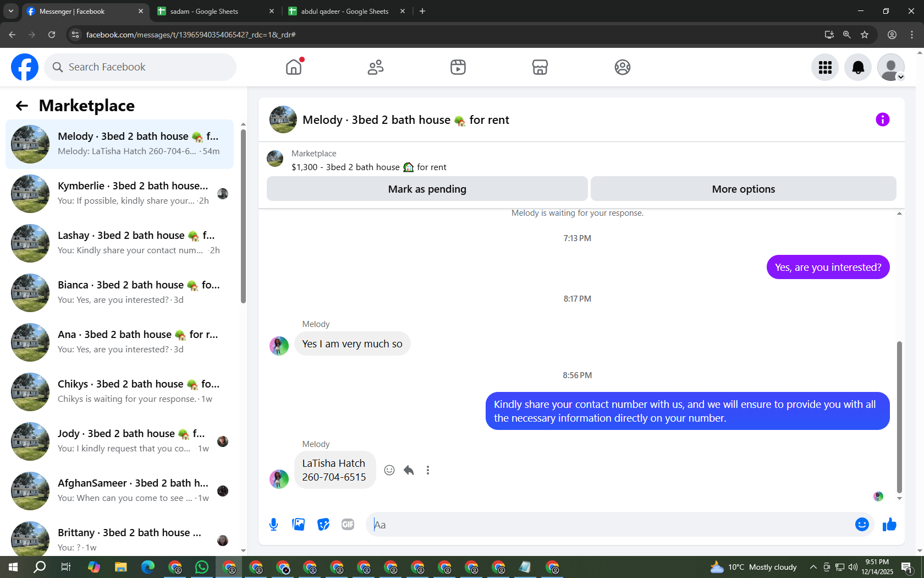The width and height of the screenshot is (924, 578).
Task: Open Kymberlie conversation in the list
Action: coord(119,194)
